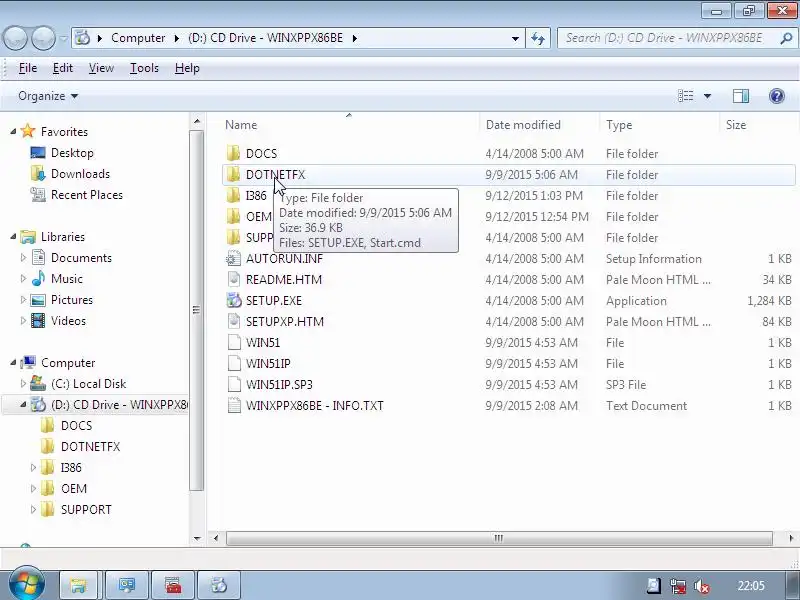The width and height of the screenshot is (800, 600).
Task: Select the AUTORUN.INF file icon
Action: point(233,258)
